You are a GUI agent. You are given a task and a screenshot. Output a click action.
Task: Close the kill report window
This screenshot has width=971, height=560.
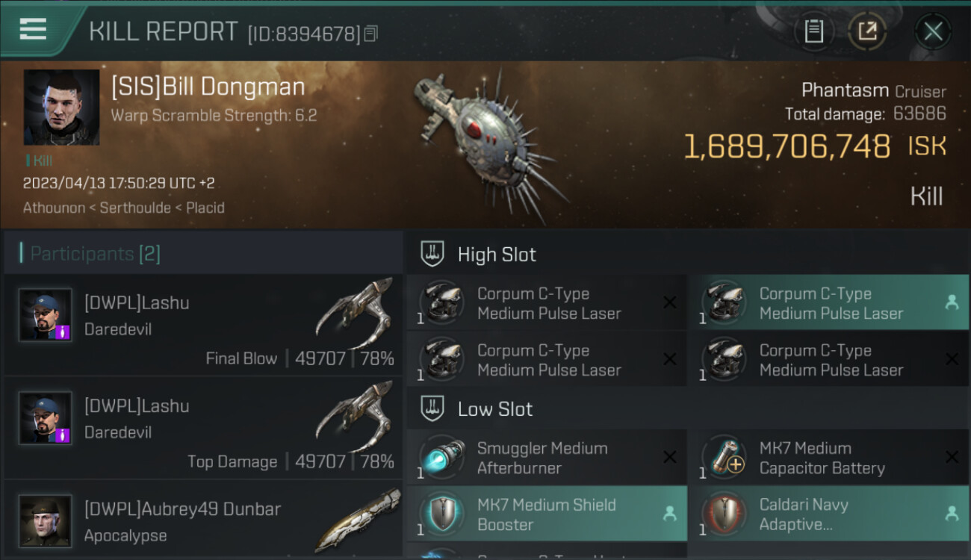(933, 31)
